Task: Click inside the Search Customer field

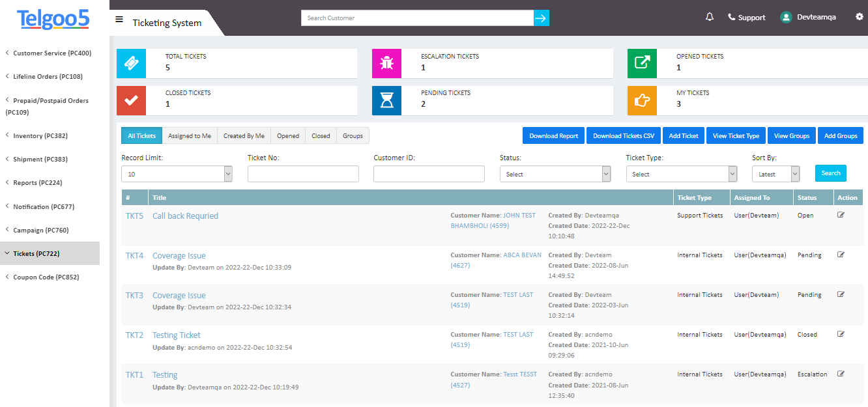Action: click(417, 18)
